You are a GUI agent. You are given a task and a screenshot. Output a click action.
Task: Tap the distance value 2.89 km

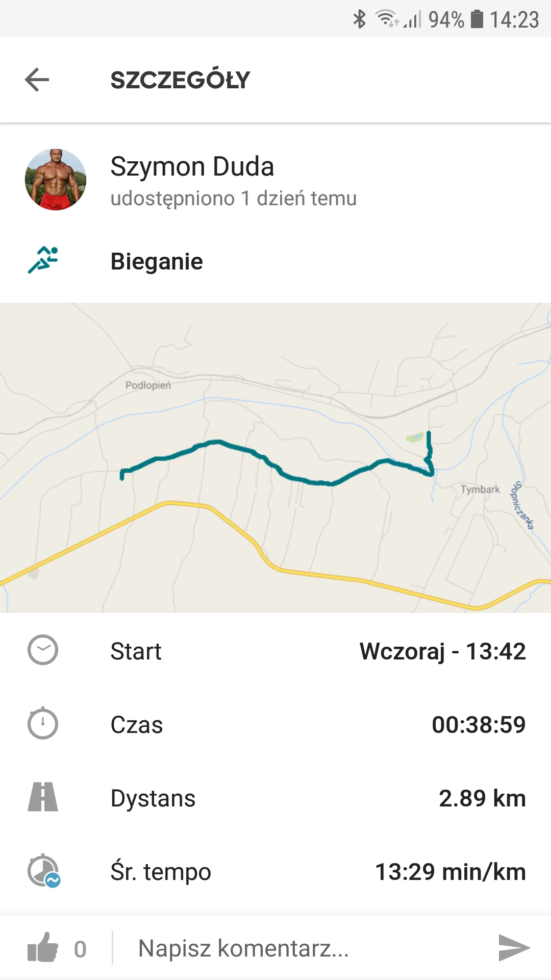coord(482,798)
